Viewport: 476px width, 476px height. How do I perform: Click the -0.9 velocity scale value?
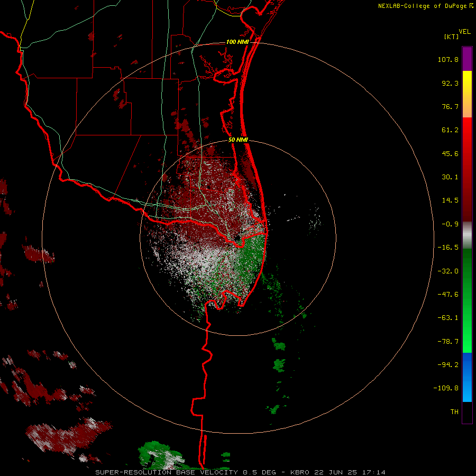click(450, 224)
